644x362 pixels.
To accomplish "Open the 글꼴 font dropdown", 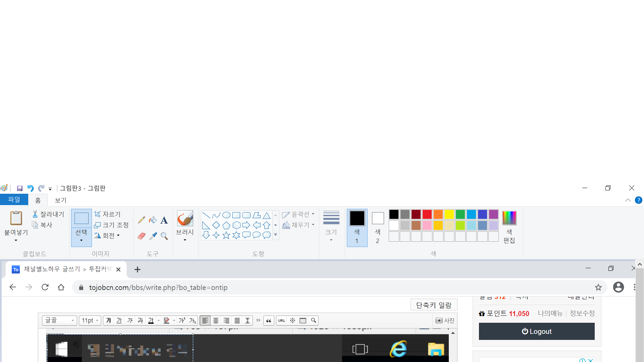I will coord(59,320).
